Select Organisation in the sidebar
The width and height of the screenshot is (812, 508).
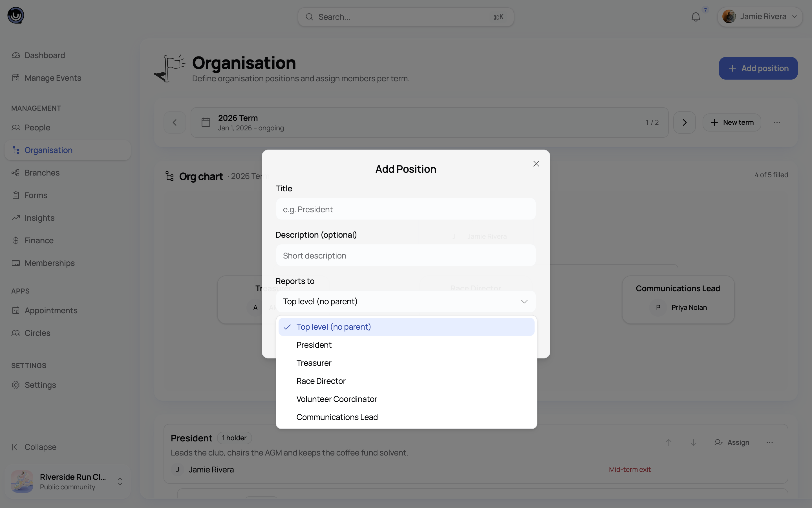click(67, 150)
